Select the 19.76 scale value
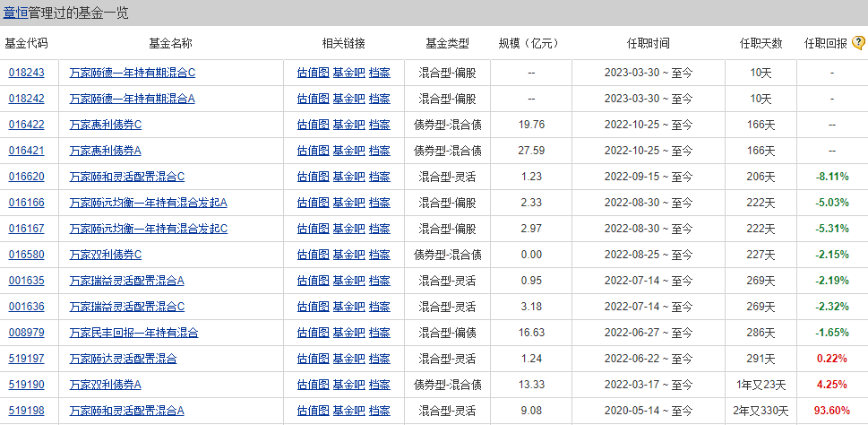The height and width of the screenshot is (425, 868). pos(531,125)
